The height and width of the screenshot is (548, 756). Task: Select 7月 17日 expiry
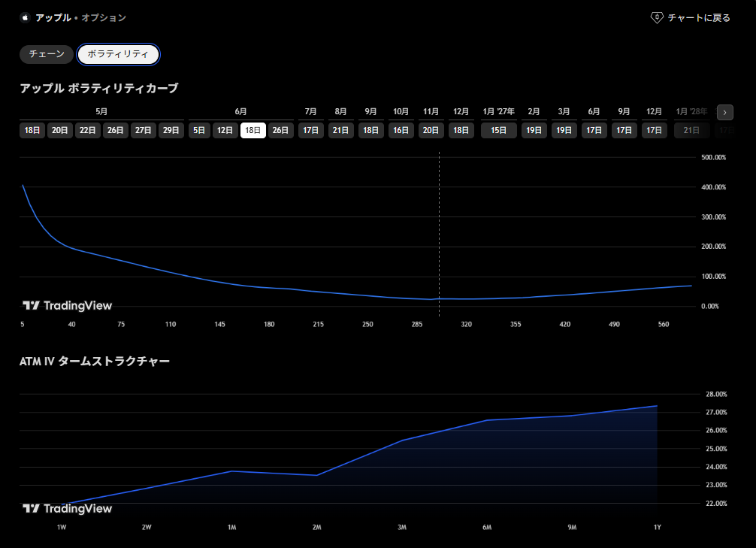pyautogui.click(x=310, y=130)
